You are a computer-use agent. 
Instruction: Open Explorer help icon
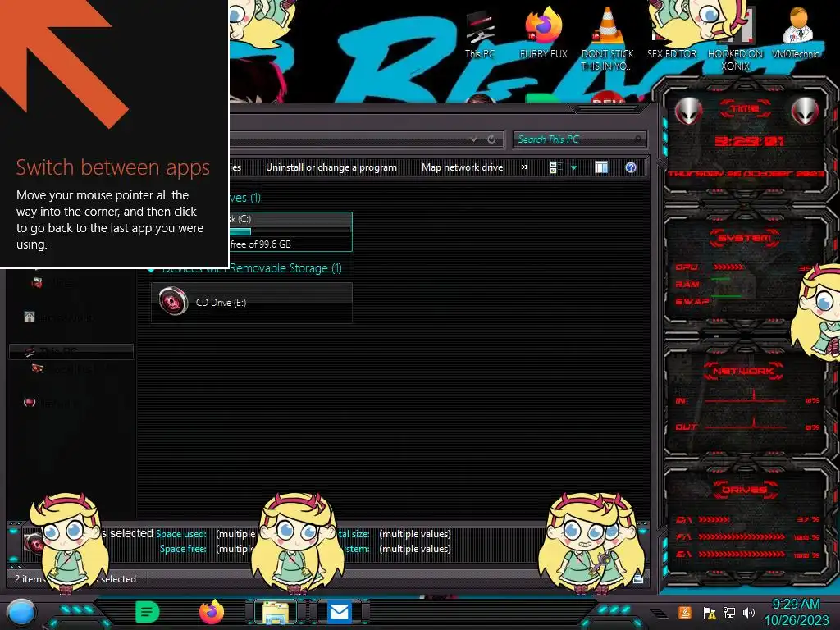[x=631, y=167]
